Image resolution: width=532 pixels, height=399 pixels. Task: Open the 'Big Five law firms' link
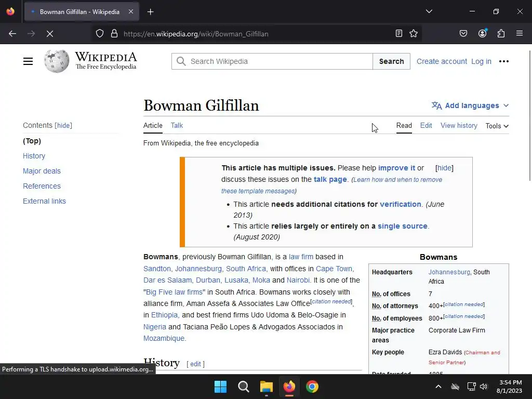coord(175,292)
